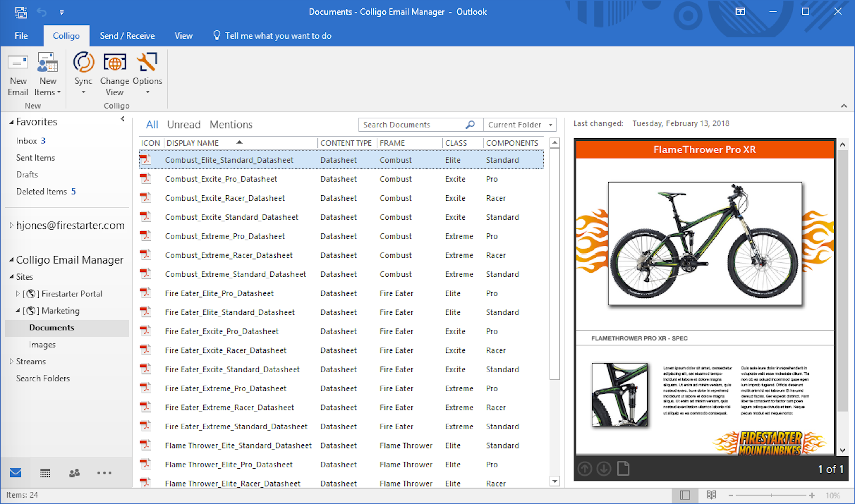Switch to the Send / Receive tab

click(x=127, y=35)
